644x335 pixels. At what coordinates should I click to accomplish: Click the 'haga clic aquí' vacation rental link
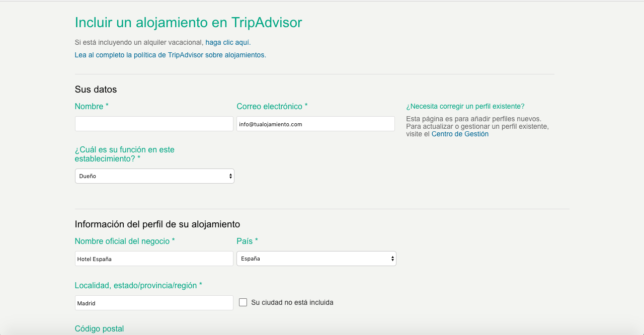click(x=228, y=42)
